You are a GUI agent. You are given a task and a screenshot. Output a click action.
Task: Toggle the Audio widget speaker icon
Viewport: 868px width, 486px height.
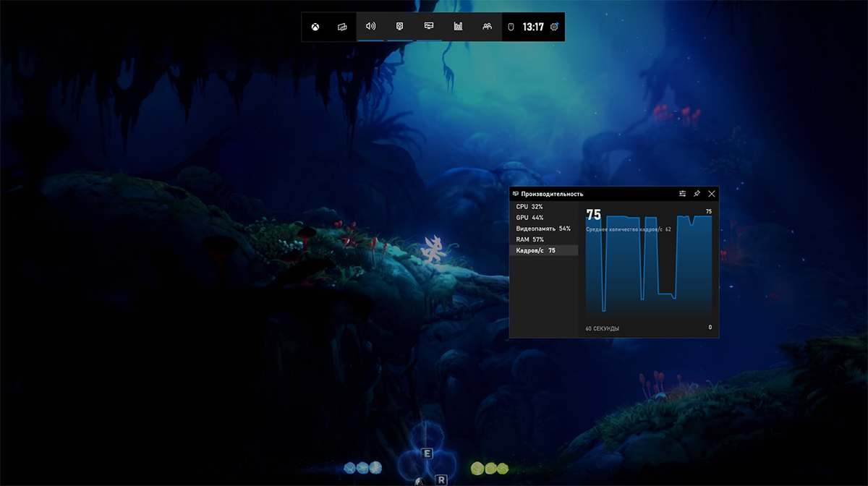371,26
